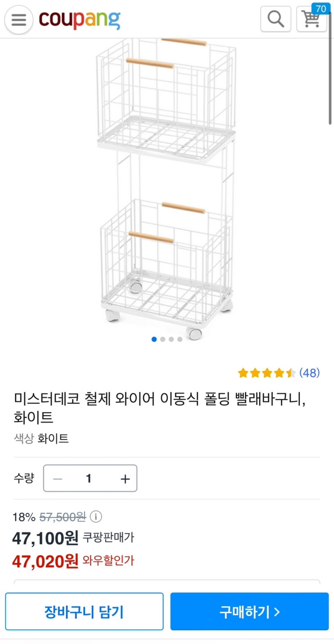
Task: Click the cart badge count 70
Action: pyautogui.click(x=321, y=9)
